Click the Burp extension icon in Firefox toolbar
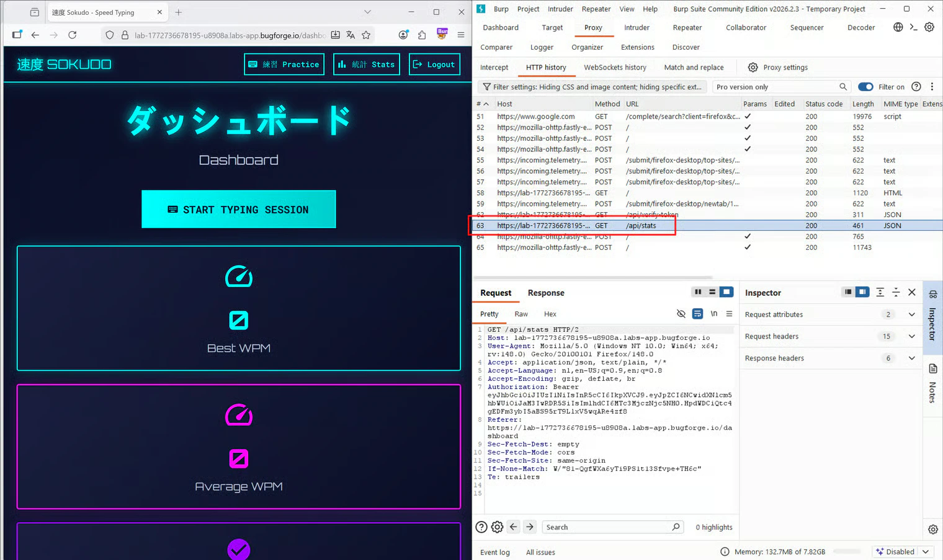 tap(442, 34)
